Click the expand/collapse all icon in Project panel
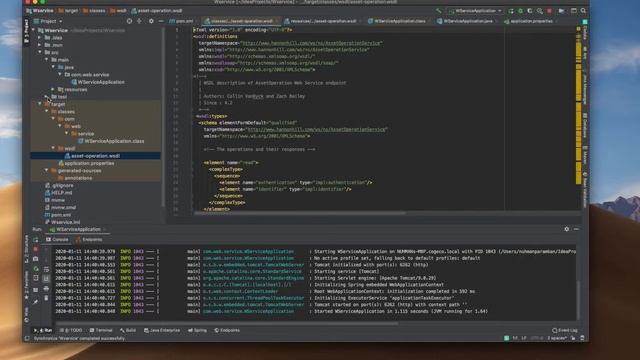The height and width of the screenshot is (360, 640). (140, 21)
